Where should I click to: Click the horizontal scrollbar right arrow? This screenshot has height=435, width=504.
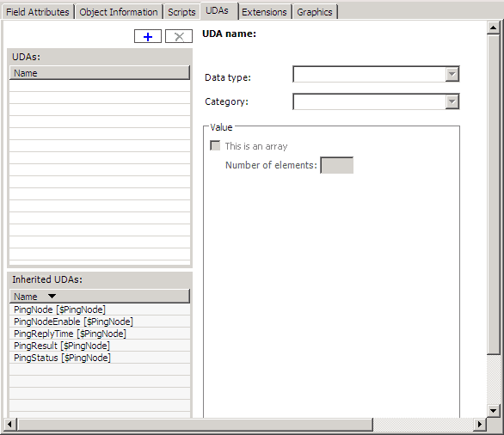(x=480, y=425)
